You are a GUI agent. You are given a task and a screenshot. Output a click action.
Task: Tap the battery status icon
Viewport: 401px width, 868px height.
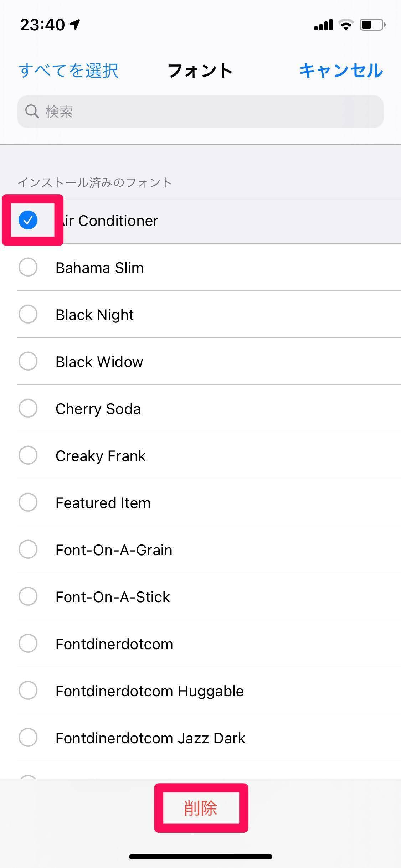click(372, 25)
